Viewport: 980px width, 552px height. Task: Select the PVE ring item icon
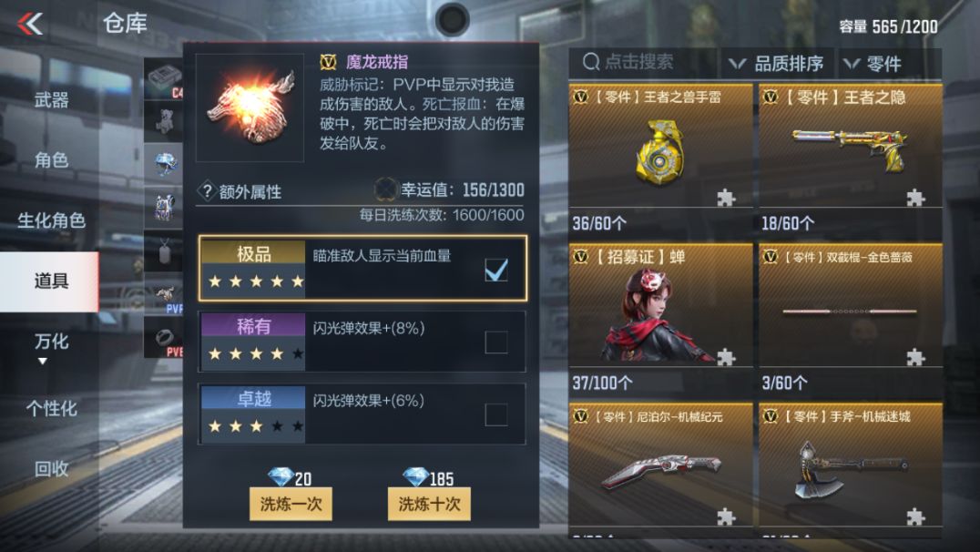(164, 337)
